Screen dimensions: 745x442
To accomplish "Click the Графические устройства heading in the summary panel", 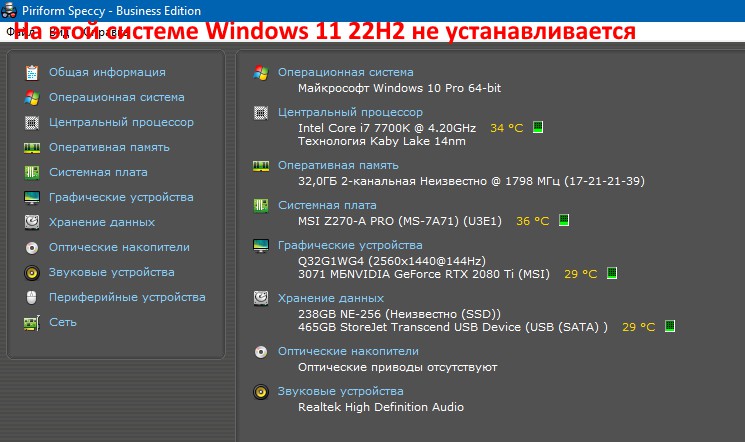I will (x=350, y=245).
